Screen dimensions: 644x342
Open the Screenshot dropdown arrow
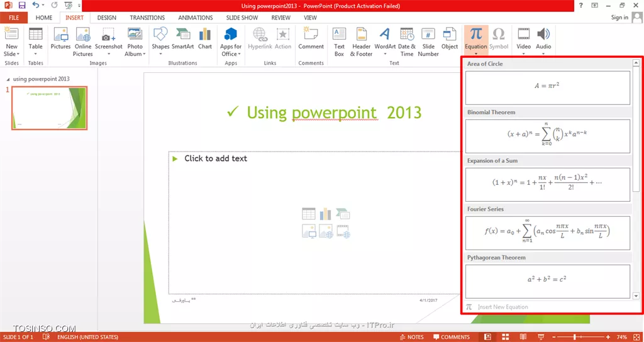click(x=108, y=54)
